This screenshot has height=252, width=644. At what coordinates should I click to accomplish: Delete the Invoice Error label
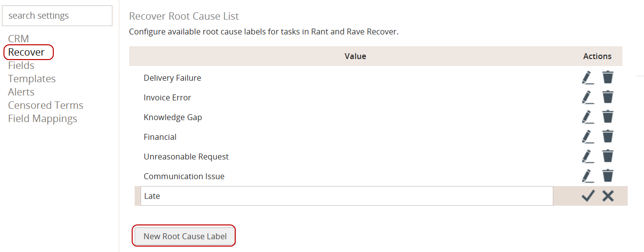(608, 97)
